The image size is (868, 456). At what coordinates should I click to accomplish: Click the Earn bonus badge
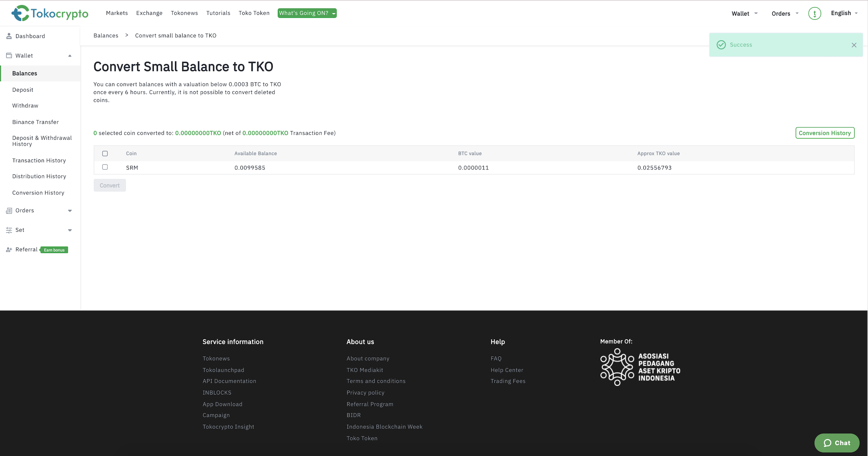54,250
